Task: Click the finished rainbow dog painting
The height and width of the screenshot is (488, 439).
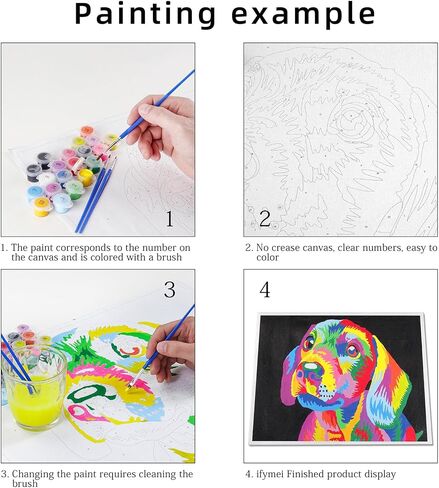Action: click(339, 378)
